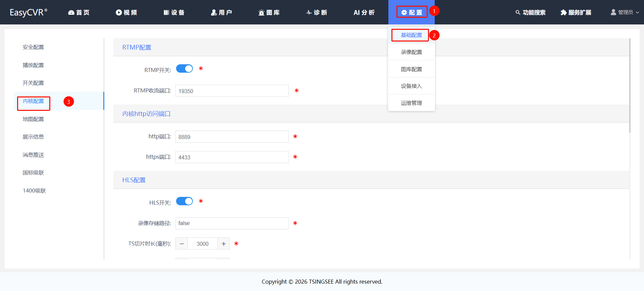Open the 配置 gear menu
The width and height of the screenshot is (644, 291).
[412, 12]
